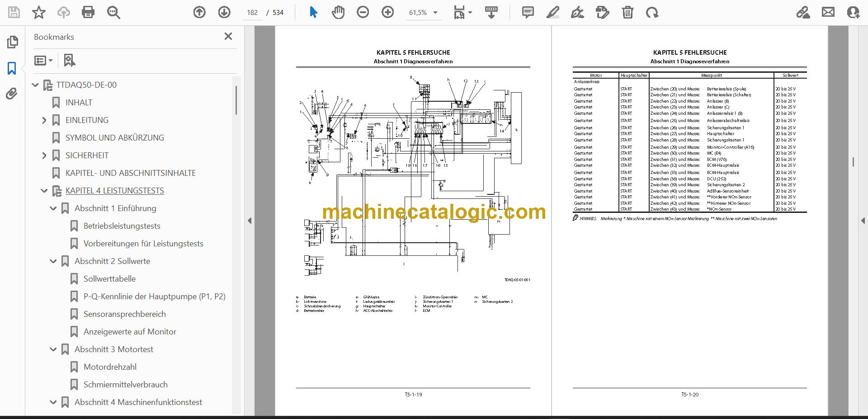
Task: Click the page number input field
Action: click(252, 13)
